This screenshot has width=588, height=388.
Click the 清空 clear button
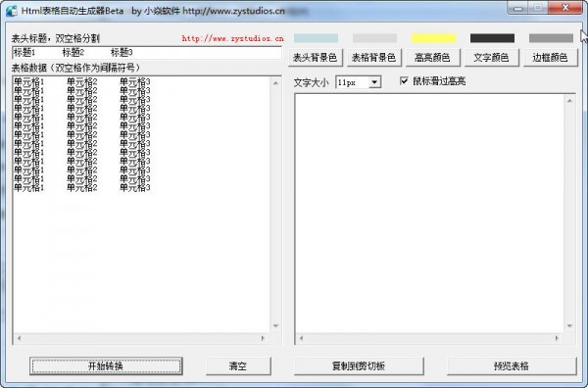(x=238, y=365)
